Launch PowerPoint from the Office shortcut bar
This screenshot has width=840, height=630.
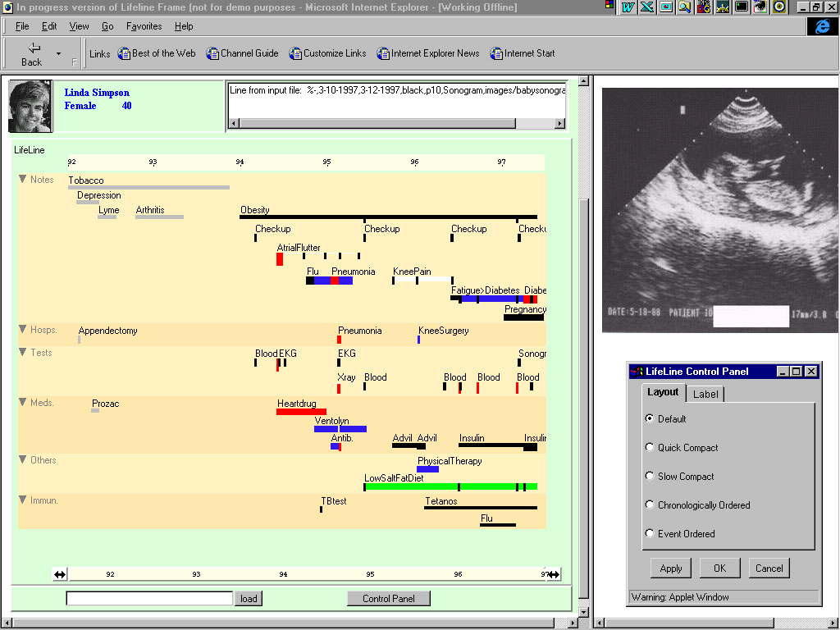click(666, 7)
